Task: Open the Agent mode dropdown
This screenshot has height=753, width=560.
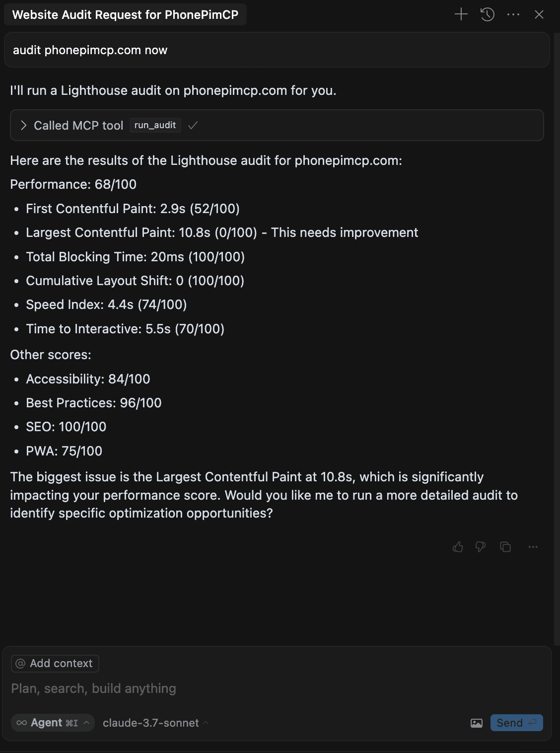Action: coord(53,723)
